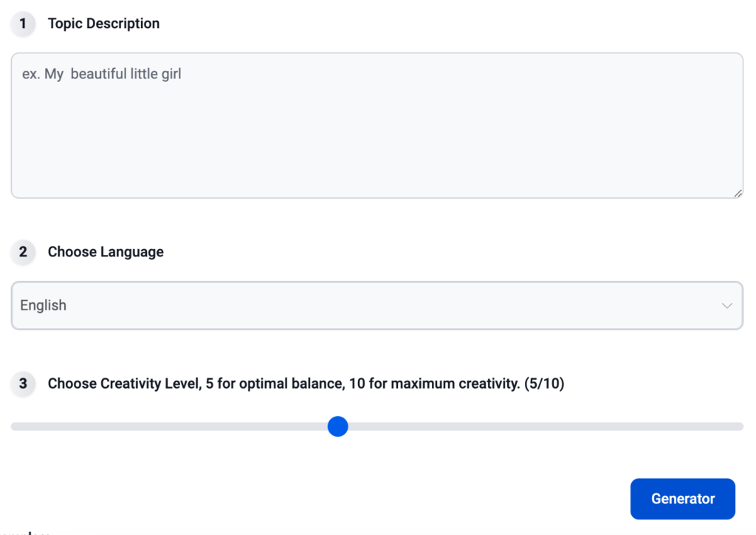Set creativity slider to its maximum end

[740, 426]
